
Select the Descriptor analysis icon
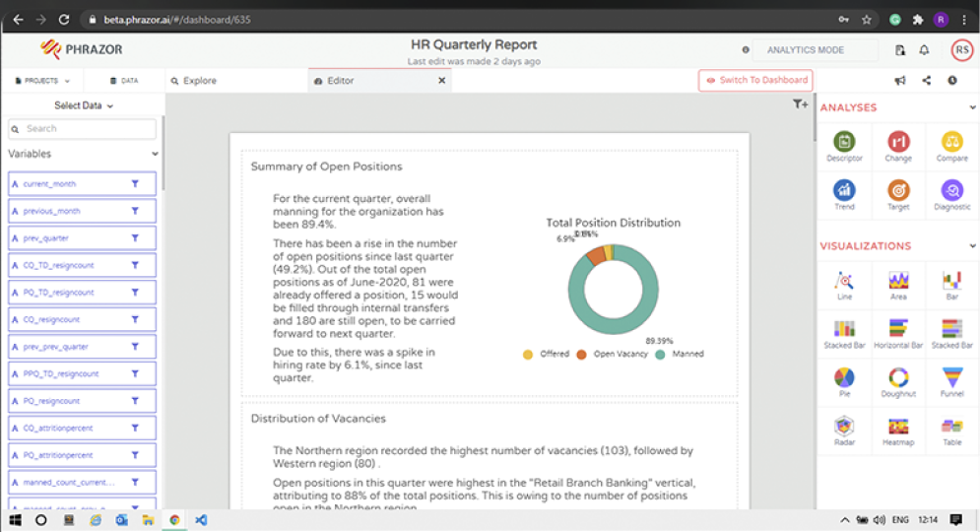(844, 142)
